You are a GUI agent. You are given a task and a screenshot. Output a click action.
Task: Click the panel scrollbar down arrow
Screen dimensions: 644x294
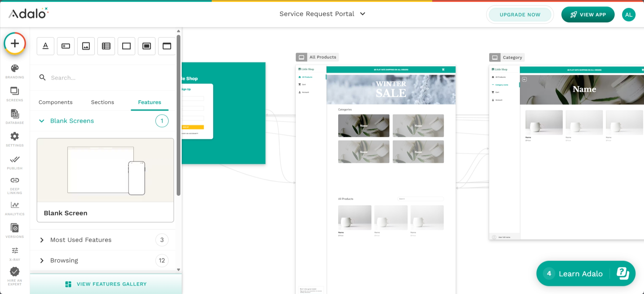point(178,270)
